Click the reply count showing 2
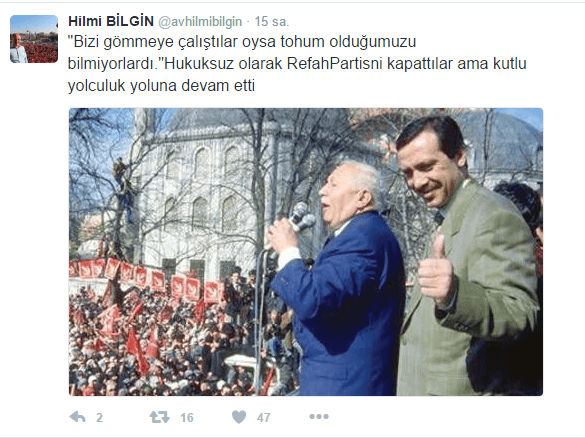585x438 pixels. (99, 417)
